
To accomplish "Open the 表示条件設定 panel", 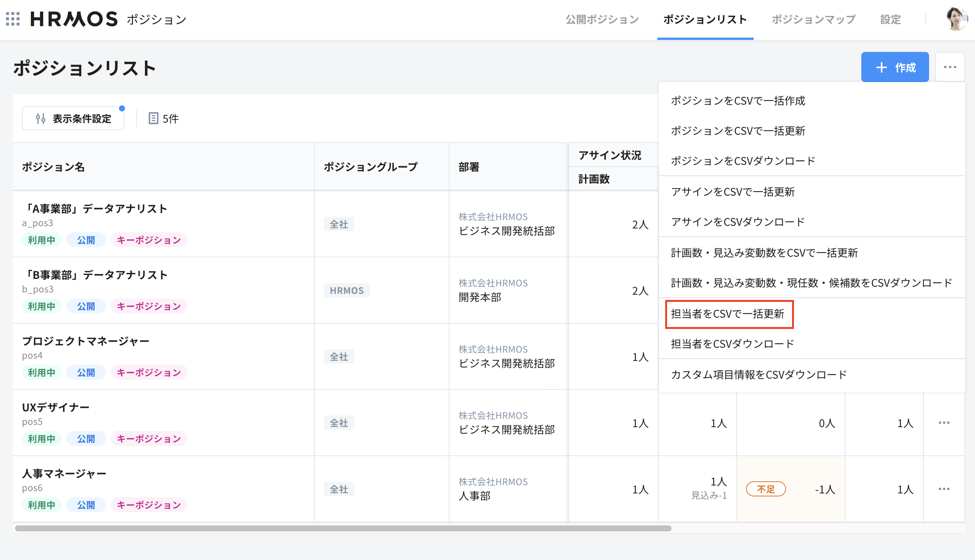I will pyautogui.click(x=73, y=119).
